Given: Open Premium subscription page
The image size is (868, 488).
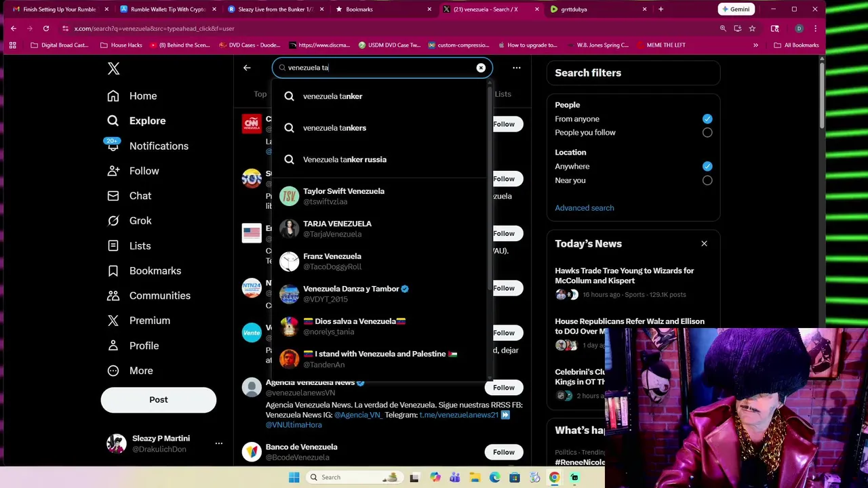Looking at the screenshot, I should tap(139, 321).
